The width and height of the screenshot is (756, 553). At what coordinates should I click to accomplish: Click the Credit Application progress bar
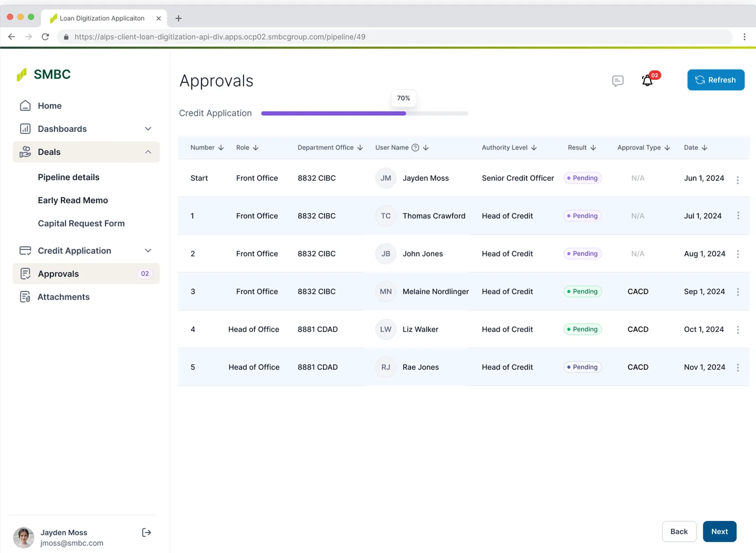click(x=364, y=113)
